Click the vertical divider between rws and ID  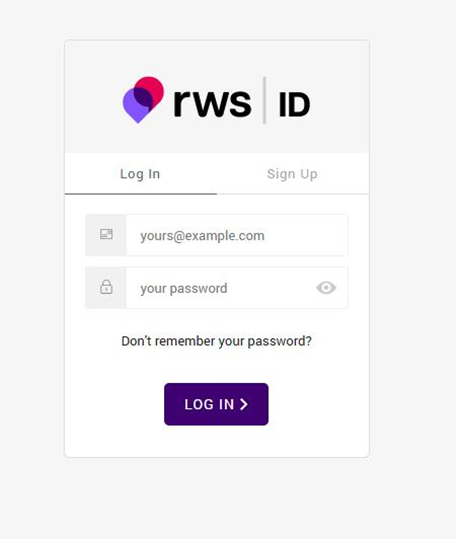(264, 100)
